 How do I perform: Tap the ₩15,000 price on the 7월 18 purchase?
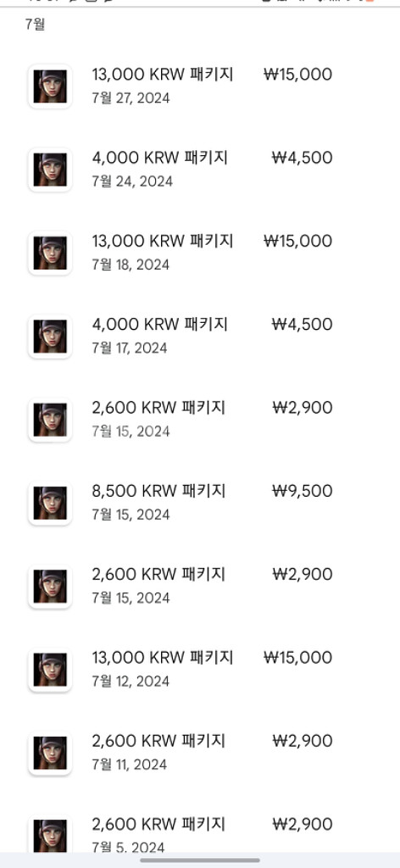(298, 241)
